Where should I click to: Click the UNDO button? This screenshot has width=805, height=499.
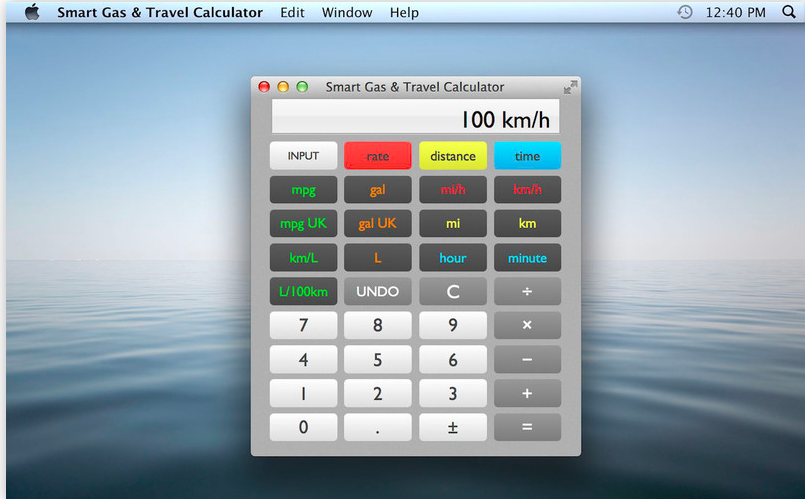pyautogui.click(x=378, y=292)
